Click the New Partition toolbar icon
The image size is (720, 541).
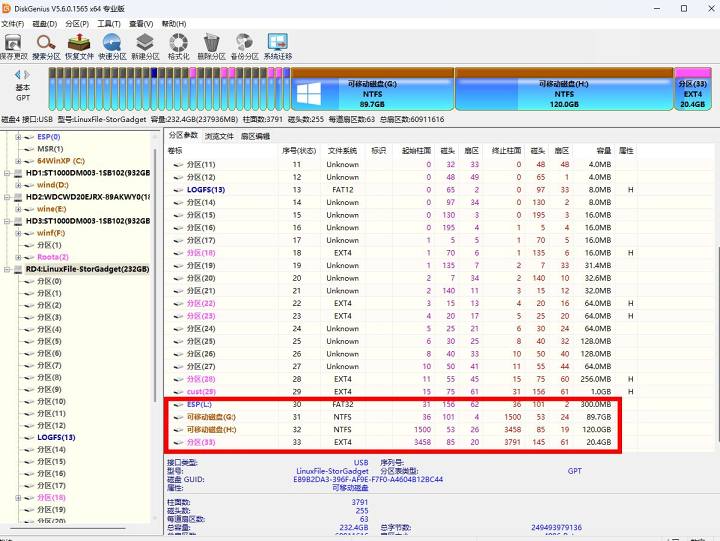[x=145, y=47]
